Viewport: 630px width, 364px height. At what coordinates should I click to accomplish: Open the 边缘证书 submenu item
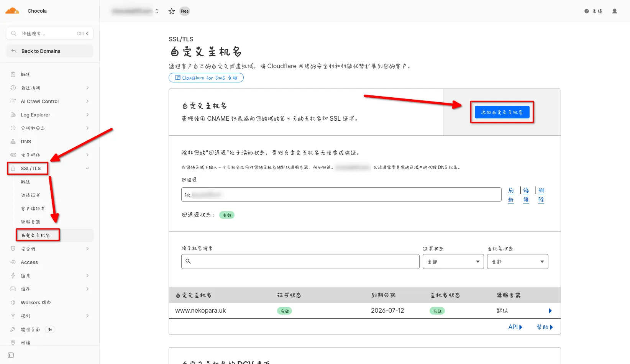click(x=30, y=195)
